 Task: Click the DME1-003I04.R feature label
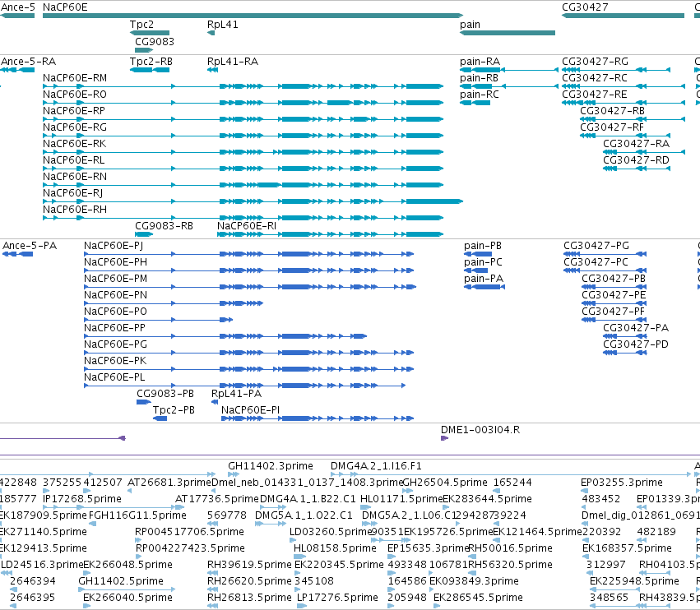pos(480,430)
